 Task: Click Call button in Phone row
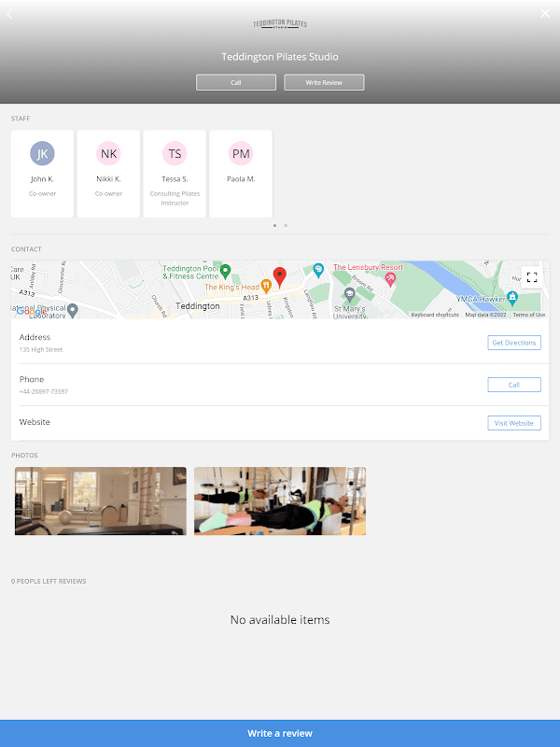514,385
